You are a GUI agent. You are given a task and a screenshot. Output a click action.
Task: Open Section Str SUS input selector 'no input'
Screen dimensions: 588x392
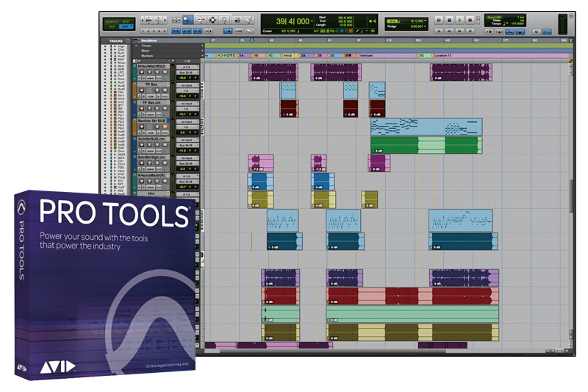pyautogui.click(x=187, y=122)
